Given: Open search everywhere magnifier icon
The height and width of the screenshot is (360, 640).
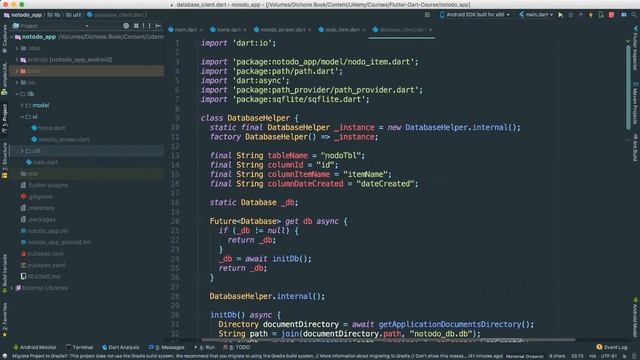Looking at the screenshot, I should pos(634,15).
